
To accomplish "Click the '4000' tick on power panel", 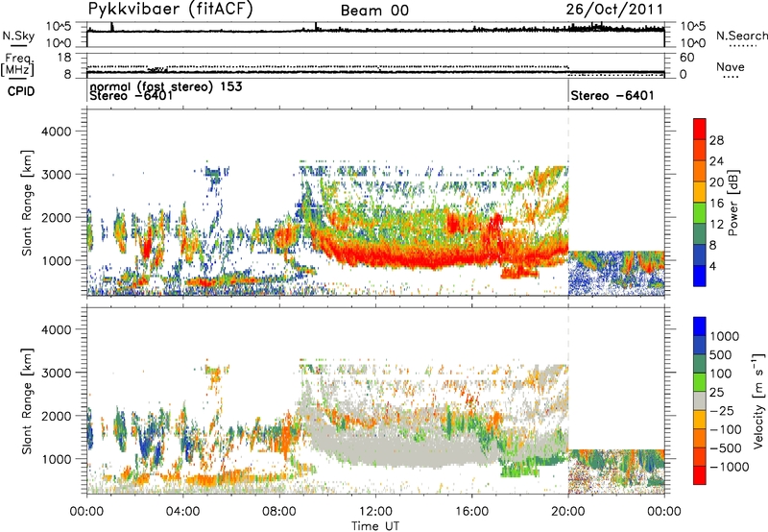I will coord(56,132).
